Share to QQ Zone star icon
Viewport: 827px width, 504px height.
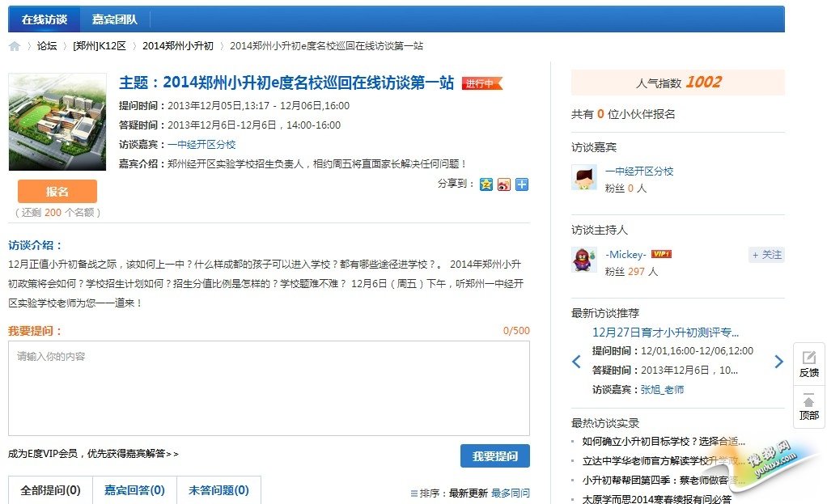(x=486, y=184)
